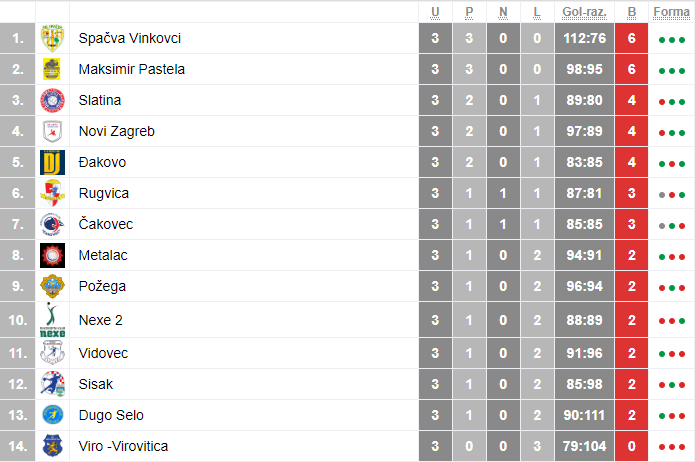
Task: Click the U matches played header
Action: click(435, 12)
